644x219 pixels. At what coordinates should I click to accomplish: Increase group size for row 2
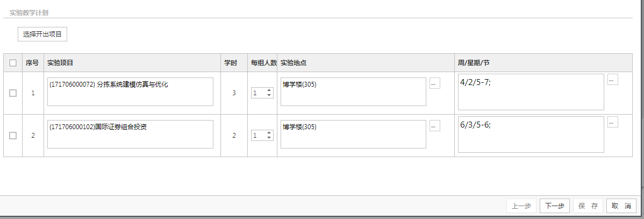point(269,133)
